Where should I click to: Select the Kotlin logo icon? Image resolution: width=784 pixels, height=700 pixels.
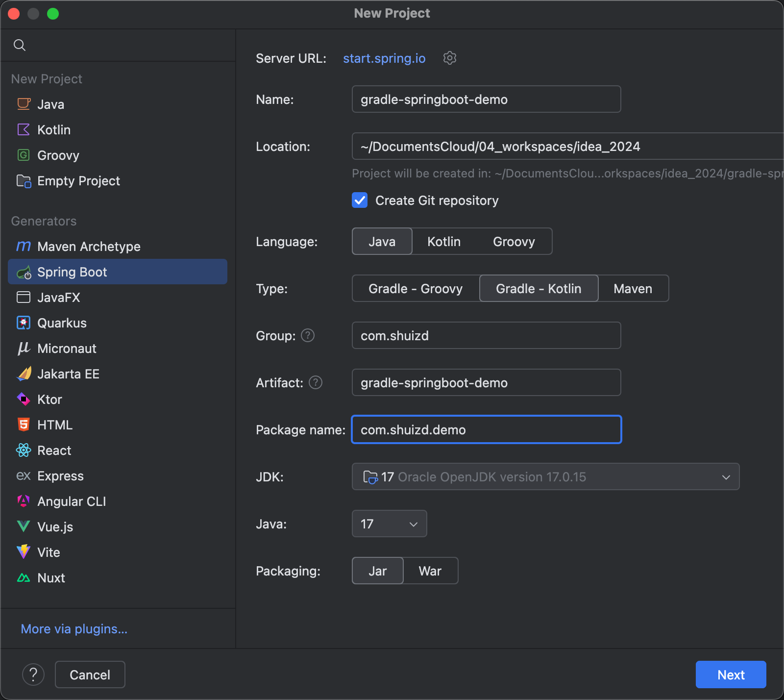(24, 129)
